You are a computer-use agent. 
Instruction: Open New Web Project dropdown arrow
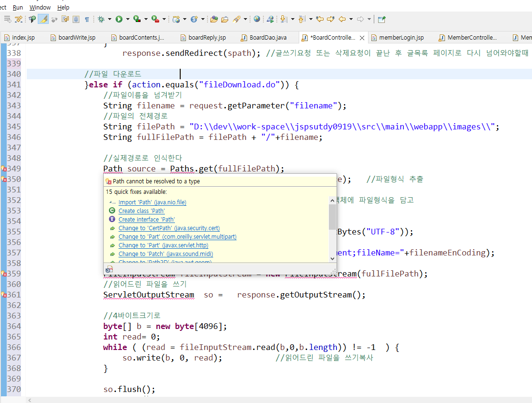[x=185, y=19]
